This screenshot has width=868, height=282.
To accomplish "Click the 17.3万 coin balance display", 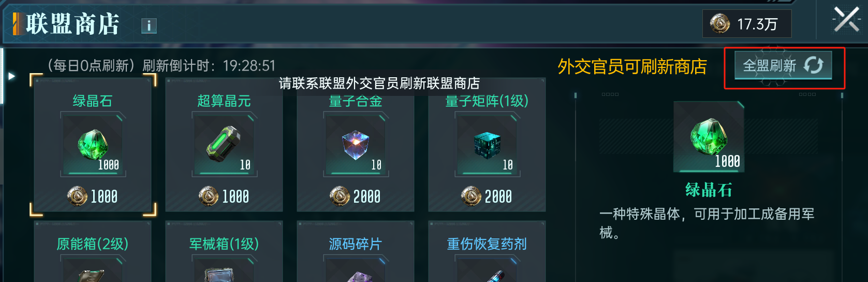I will 746,24.
